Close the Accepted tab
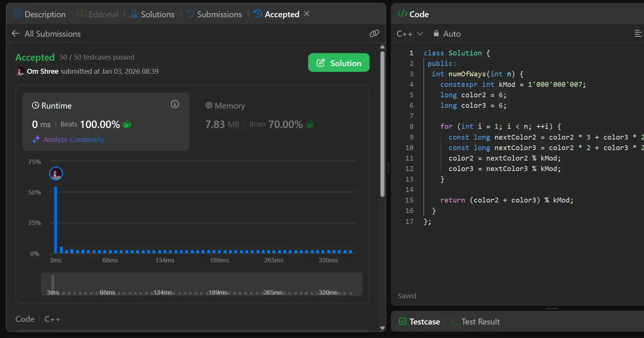The height and width of the screenshot is (338, 644). pyautogui.click(x=307, y=13)
